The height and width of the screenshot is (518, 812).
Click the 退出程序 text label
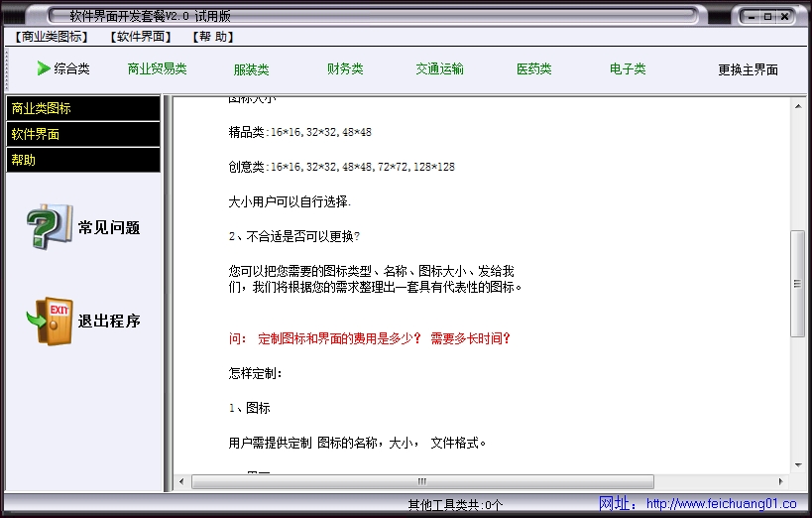point(109,322)
